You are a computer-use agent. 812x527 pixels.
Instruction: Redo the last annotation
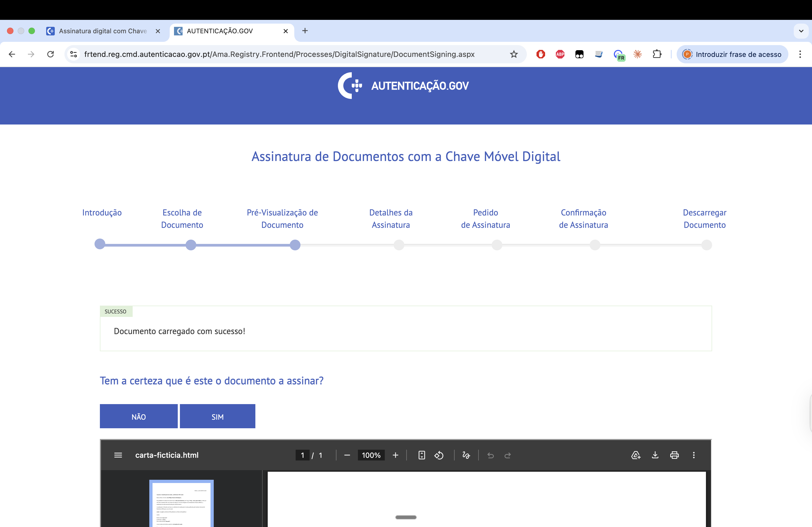(508, 455)
